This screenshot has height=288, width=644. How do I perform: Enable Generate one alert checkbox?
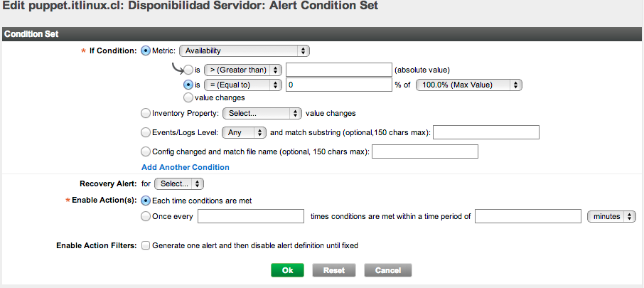[146, 245]
